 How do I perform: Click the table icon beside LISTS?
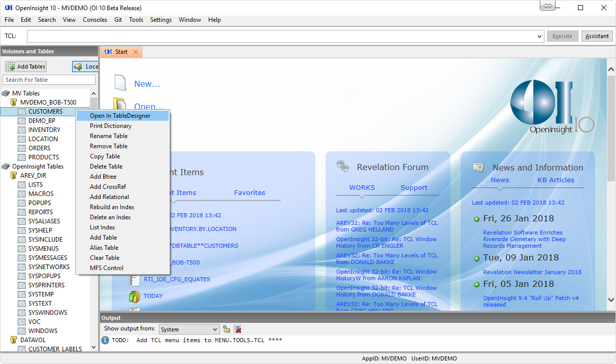click(22, 185)
